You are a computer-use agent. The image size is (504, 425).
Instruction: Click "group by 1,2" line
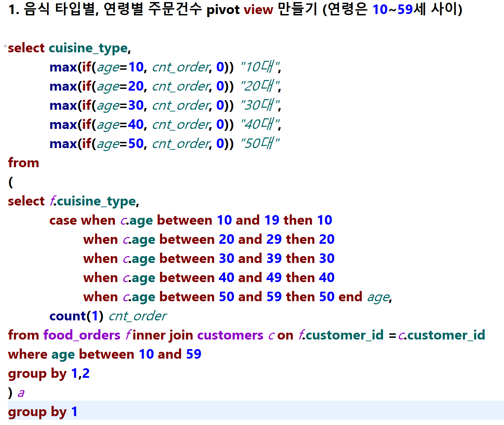pyautogui.click(x=49, y=374)
